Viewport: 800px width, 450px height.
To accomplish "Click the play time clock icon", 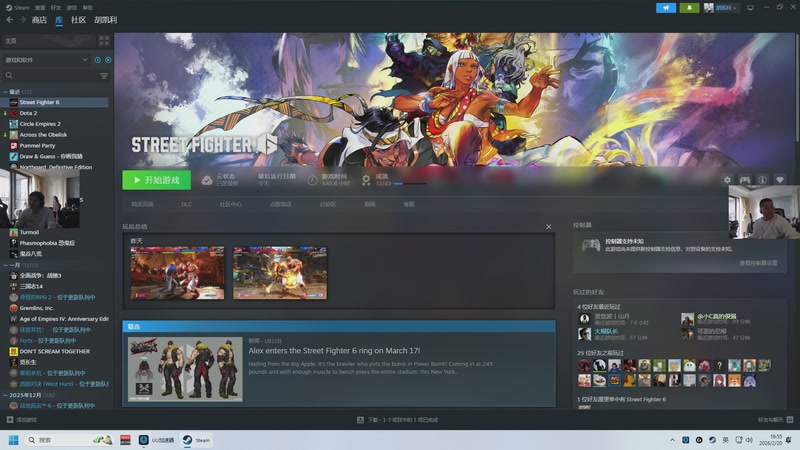I will click(x=312, y=180).
